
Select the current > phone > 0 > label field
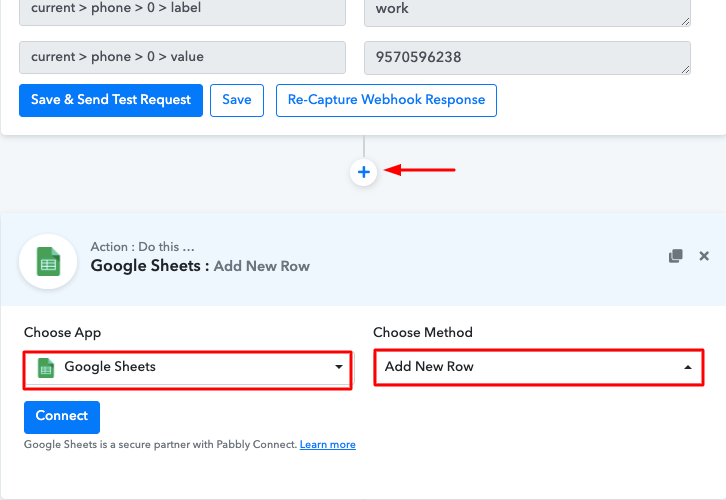click(x=182, y=11)
